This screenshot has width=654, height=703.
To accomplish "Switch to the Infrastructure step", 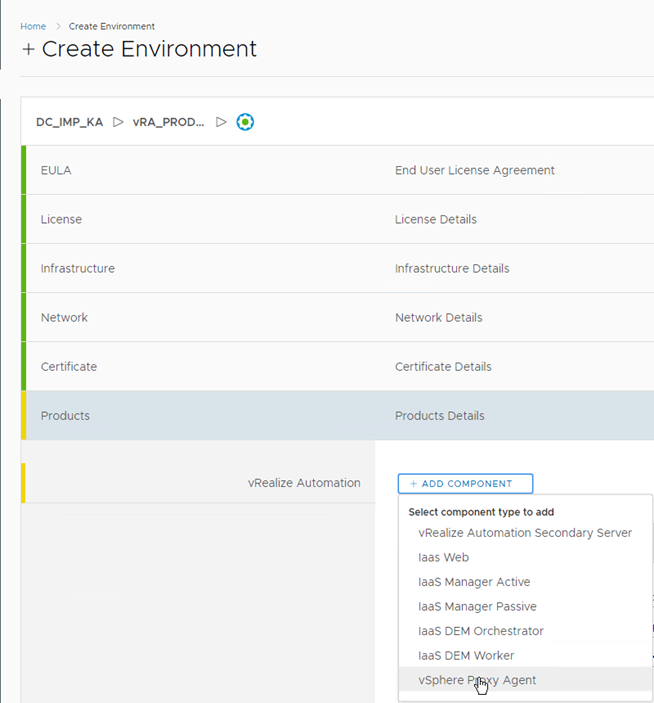I will click(77, 268).
